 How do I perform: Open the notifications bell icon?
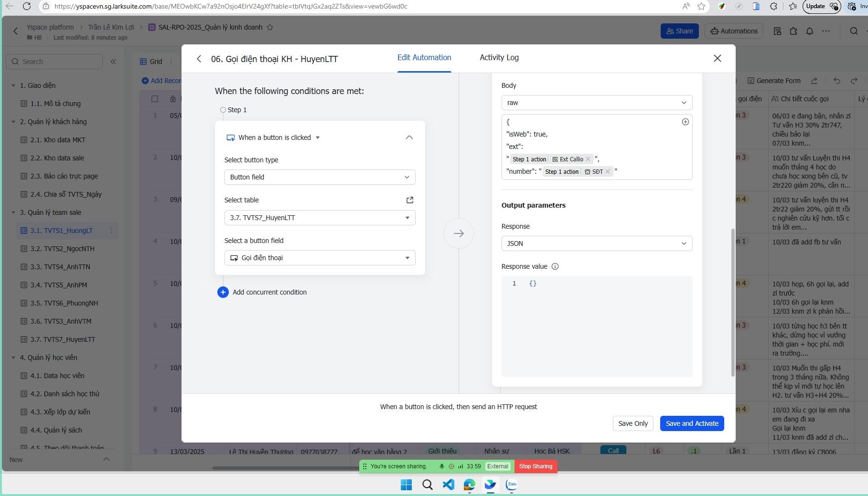pos(809,31)
